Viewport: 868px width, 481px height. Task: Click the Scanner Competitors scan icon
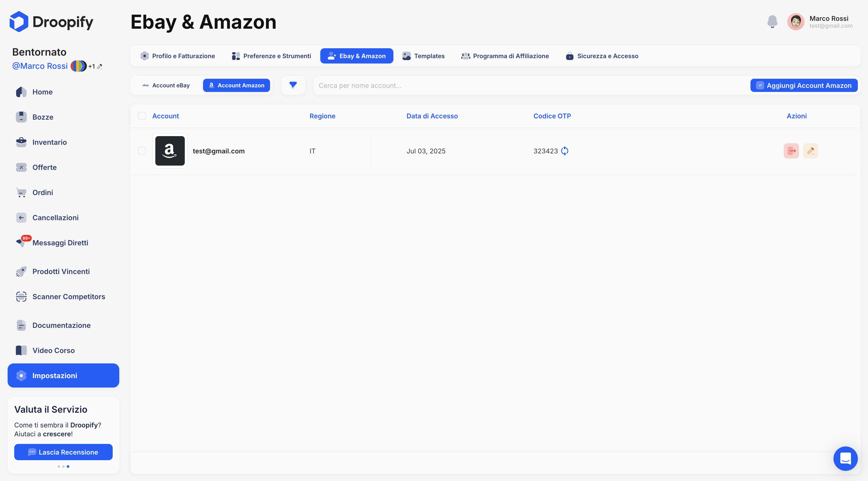(21, 297)
